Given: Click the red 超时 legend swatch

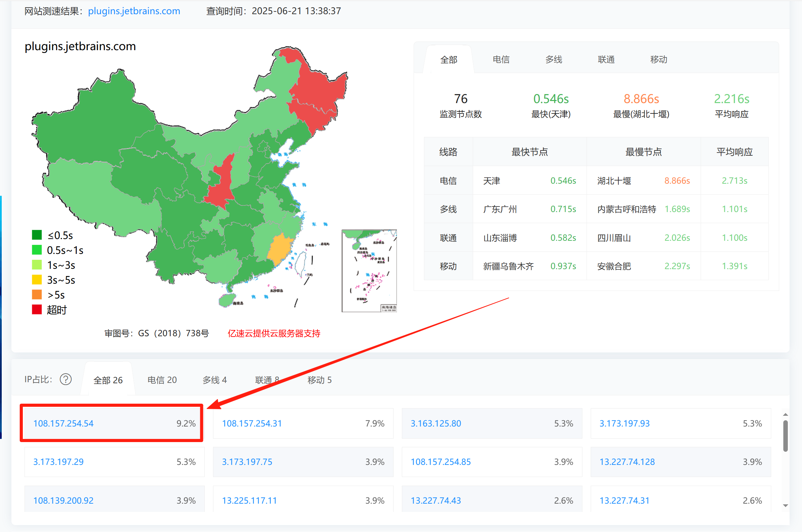Looking at the screenshot, I should (x=37, y=310).
